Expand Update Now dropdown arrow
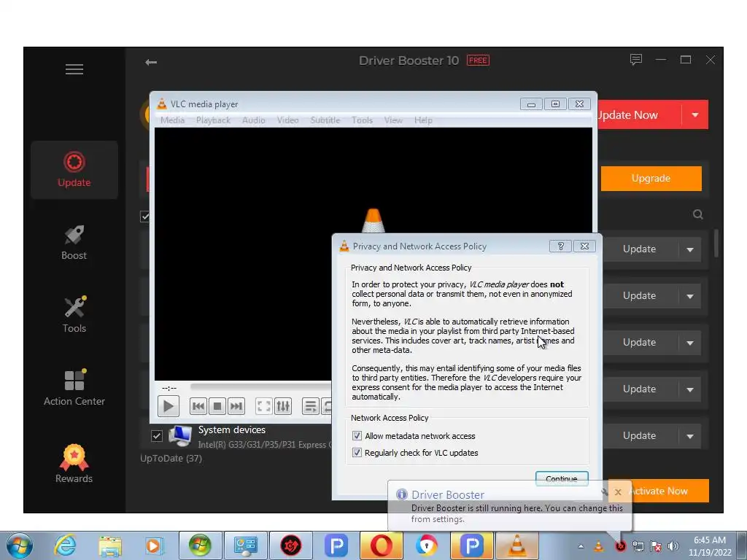The image size is (747, 560). pyautogui.click(x=695, y=114)
